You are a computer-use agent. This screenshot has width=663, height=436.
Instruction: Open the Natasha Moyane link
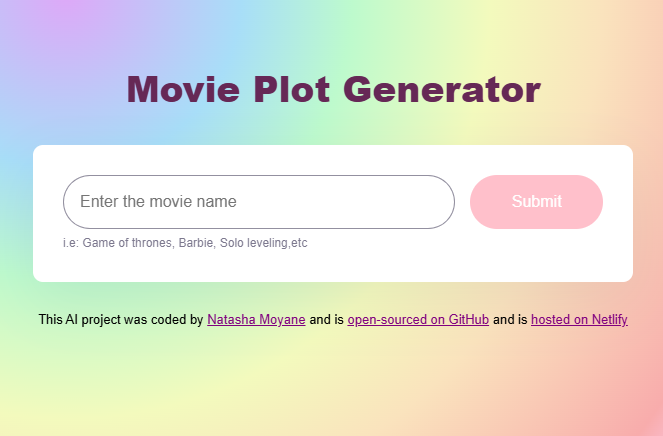click(x=256, y=320)
